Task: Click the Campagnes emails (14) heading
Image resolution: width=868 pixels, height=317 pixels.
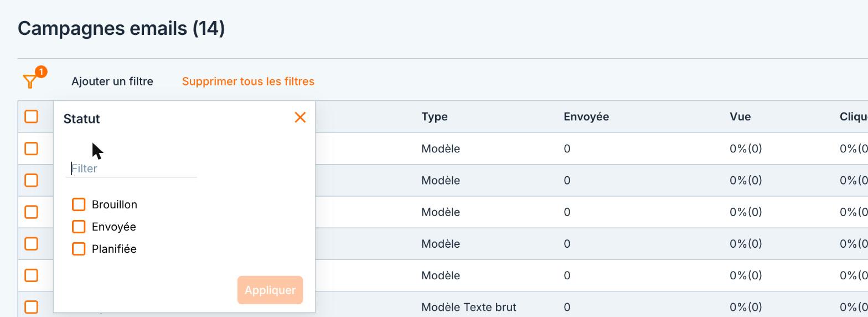Action: [121, 28]
